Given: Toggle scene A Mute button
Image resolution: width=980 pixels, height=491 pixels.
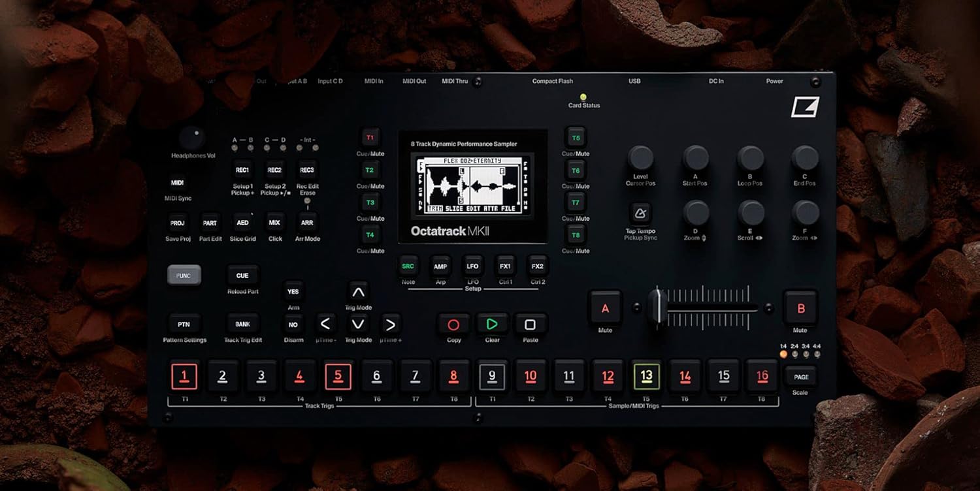Looking at the screenshot, I should tap(605, 308).
